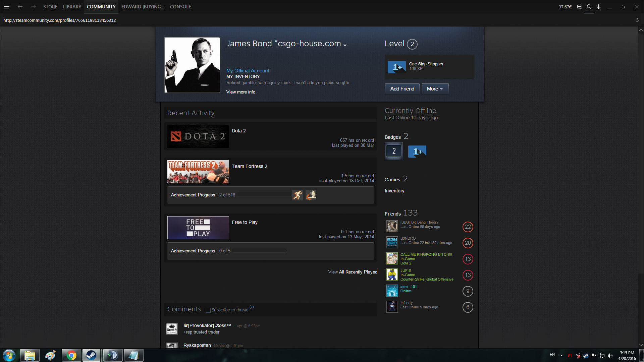Click Team Fortress 2 achievement progress bar
The width and height of the screenshot is (644, 362).
(264, 195)
